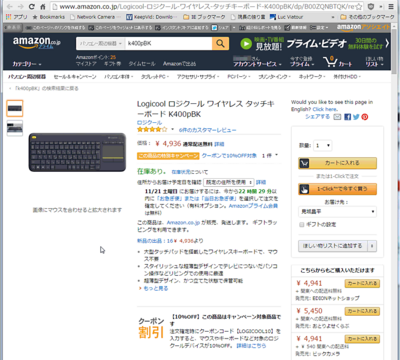Open the お届け先 address dropdown
Image resolution: width=400 pixels, height=360 pixels.
click(x=337, y=212)
